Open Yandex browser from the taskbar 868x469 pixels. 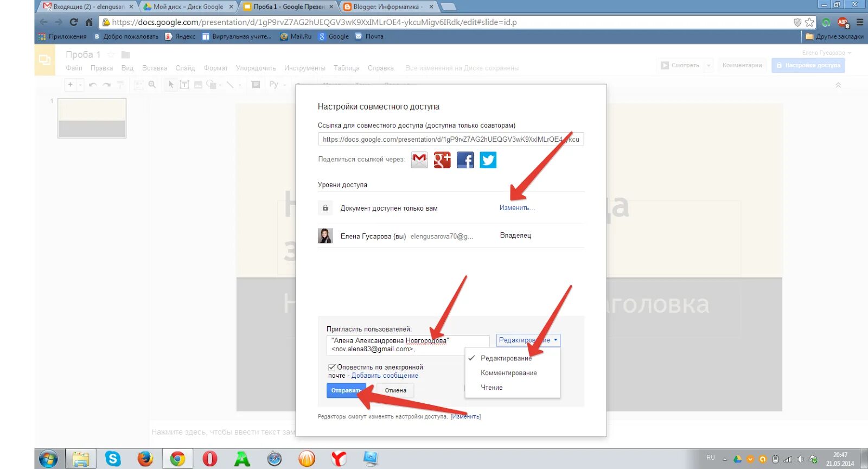339,459
